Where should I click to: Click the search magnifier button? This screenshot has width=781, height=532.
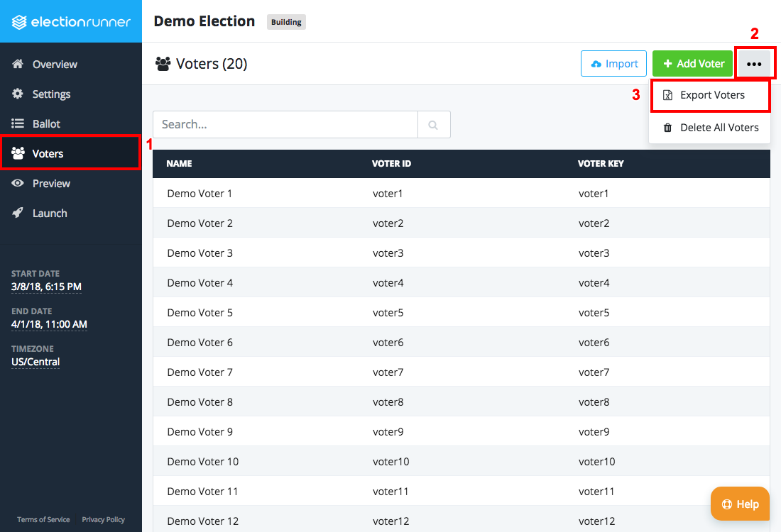click(x=434, y=125)
